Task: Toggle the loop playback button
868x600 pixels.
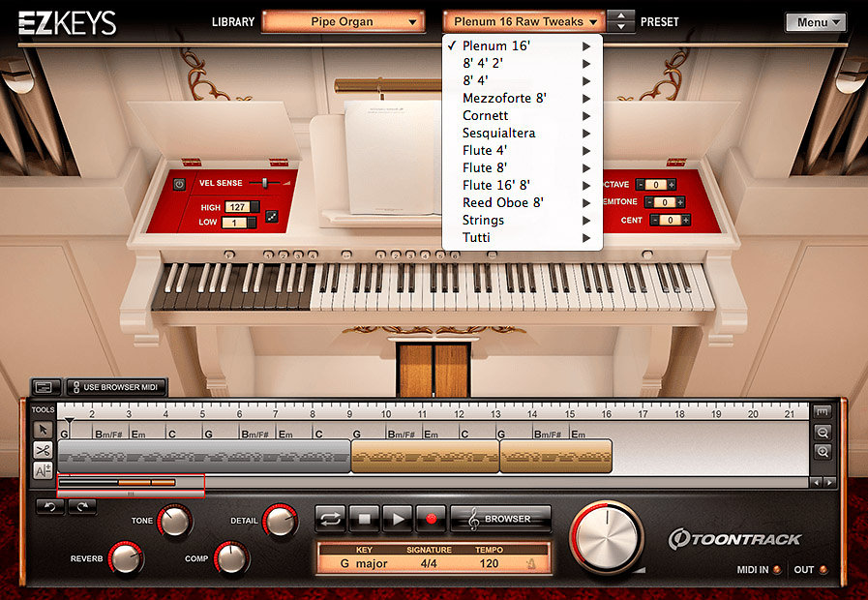Action: 331,519
